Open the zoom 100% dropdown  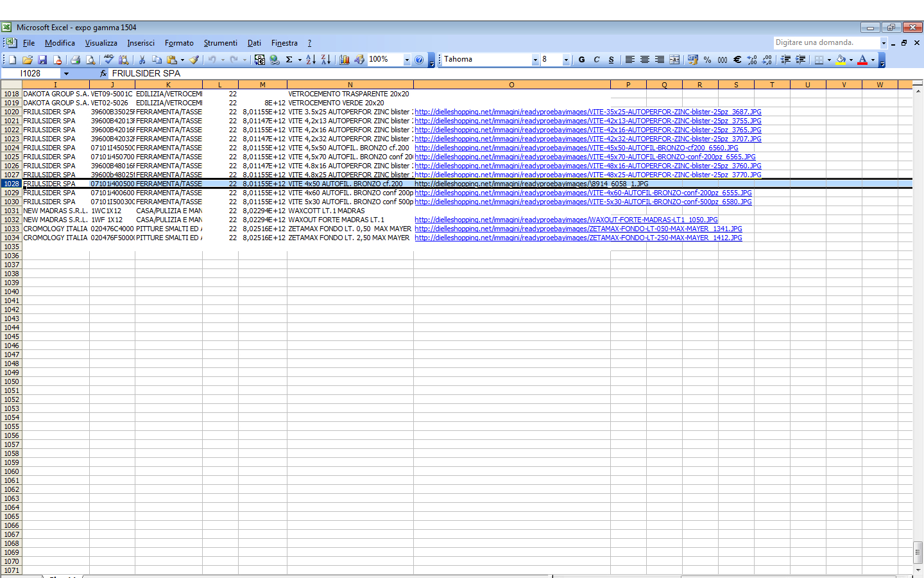click(x=407, y=60)
